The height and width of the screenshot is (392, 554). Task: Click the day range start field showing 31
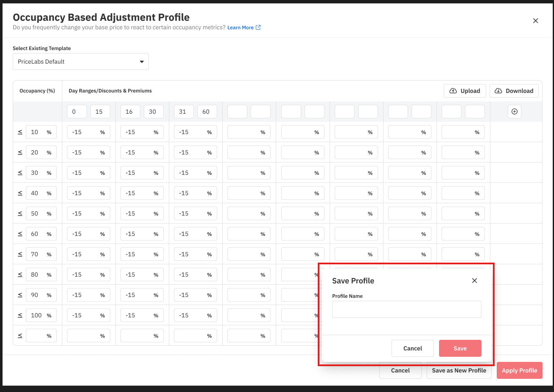(x=184, y=112)
